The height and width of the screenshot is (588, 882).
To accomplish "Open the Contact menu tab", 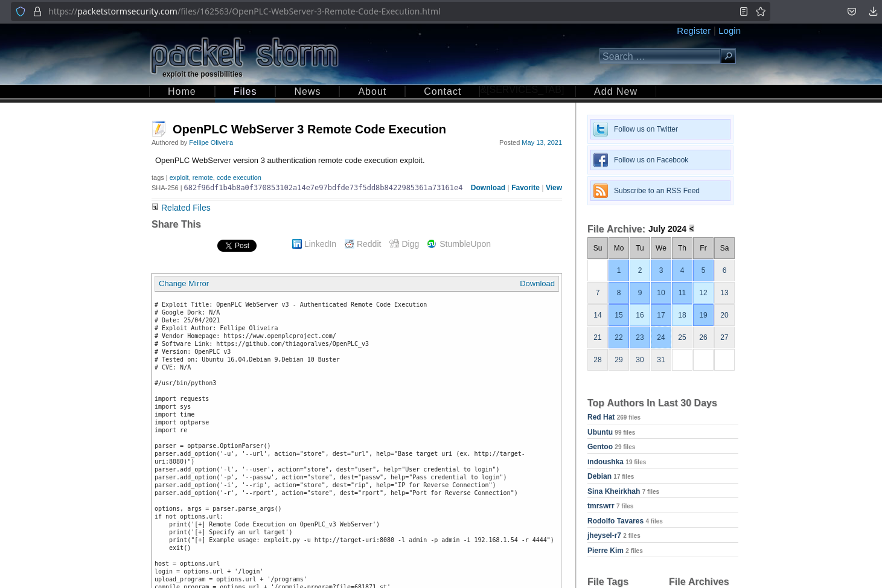I will (x=443, y=91).
